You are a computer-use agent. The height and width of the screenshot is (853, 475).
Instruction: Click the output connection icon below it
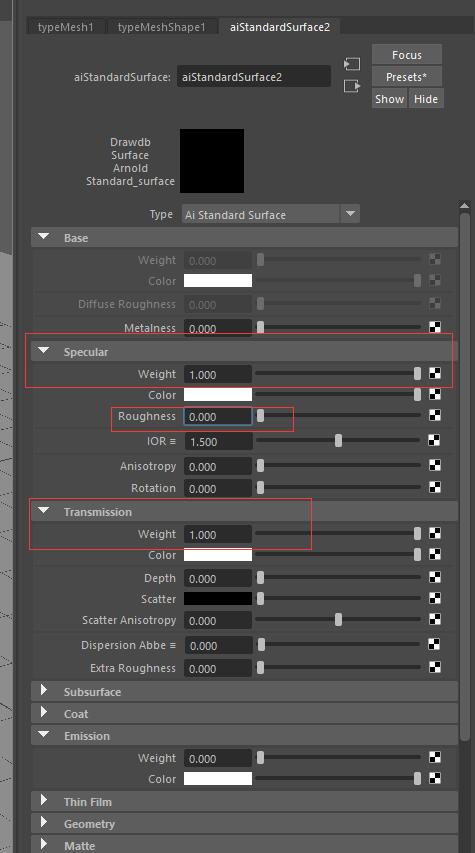(x=352, y=86)
